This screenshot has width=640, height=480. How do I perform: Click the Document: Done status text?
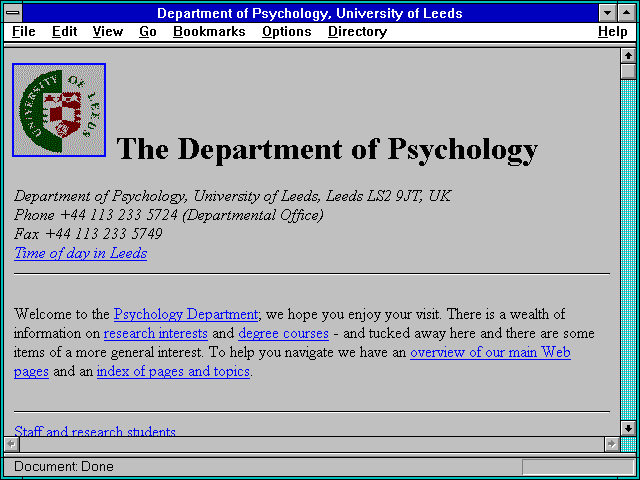pos(64,467)
